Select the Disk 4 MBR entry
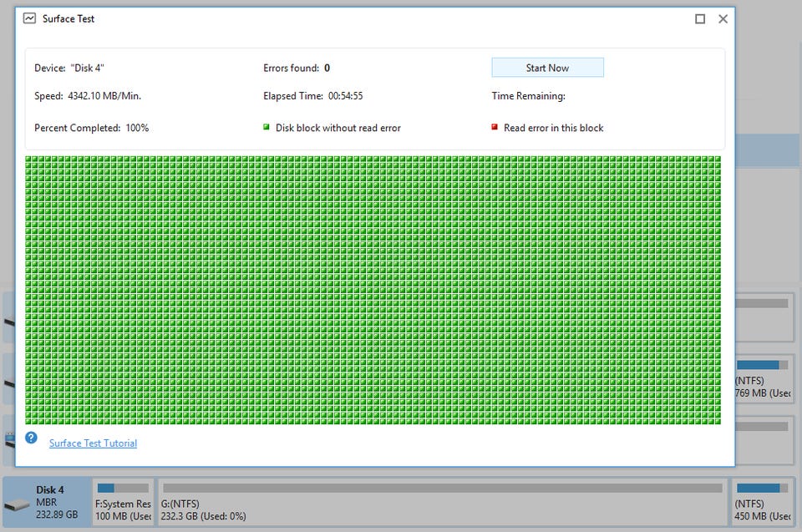802x532 pixels. coord(47,502)
